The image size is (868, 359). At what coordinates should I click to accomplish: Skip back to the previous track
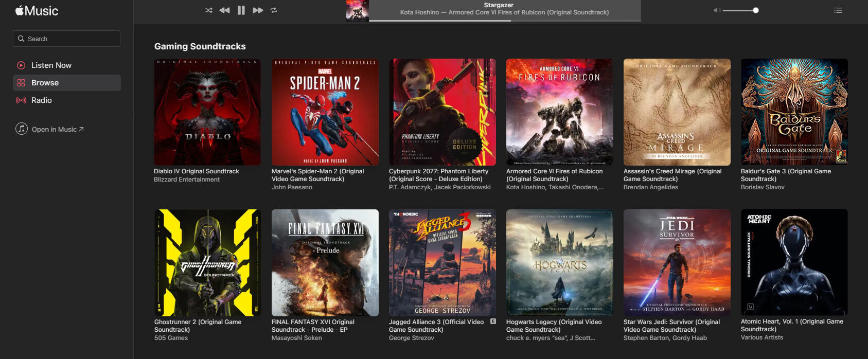(x=224, y=10)
